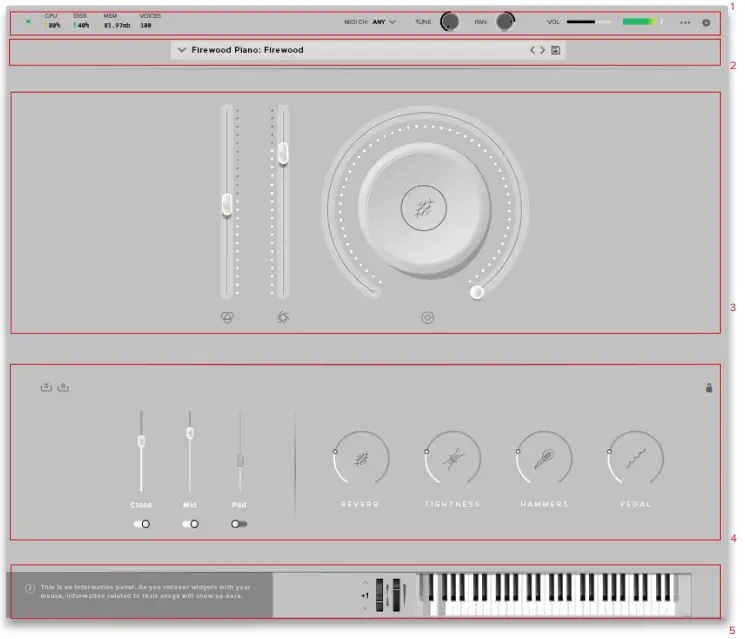Click the Mid mic fader
The width and height of the screenshot is (745, 639).
[x=190, y=433]
